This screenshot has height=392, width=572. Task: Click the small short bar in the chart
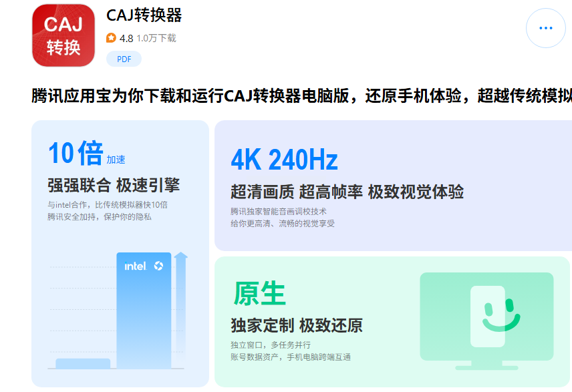(83, 363)
